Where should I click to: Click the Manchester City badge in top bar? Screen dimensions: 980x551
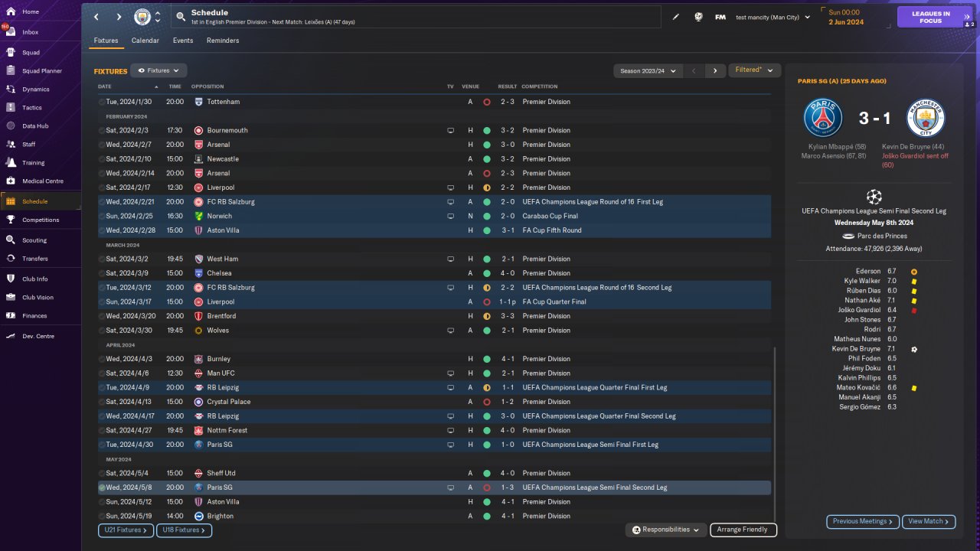pyautogui.click(x=142, y=17)
